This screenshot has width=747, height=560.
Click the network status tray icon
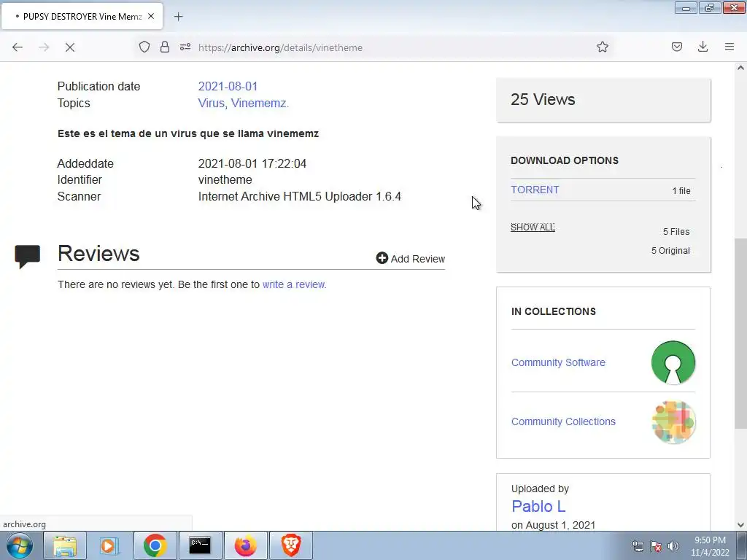tap(638, 546)
